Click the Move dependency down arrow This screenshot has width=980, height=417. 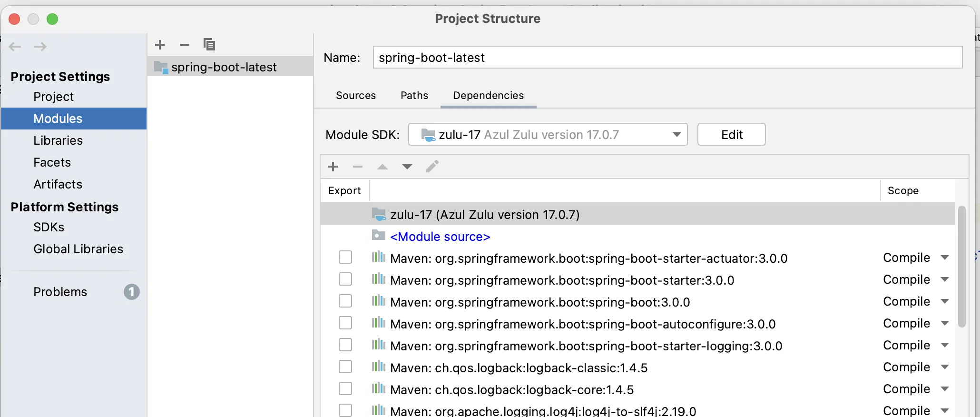tap(407, 167)
